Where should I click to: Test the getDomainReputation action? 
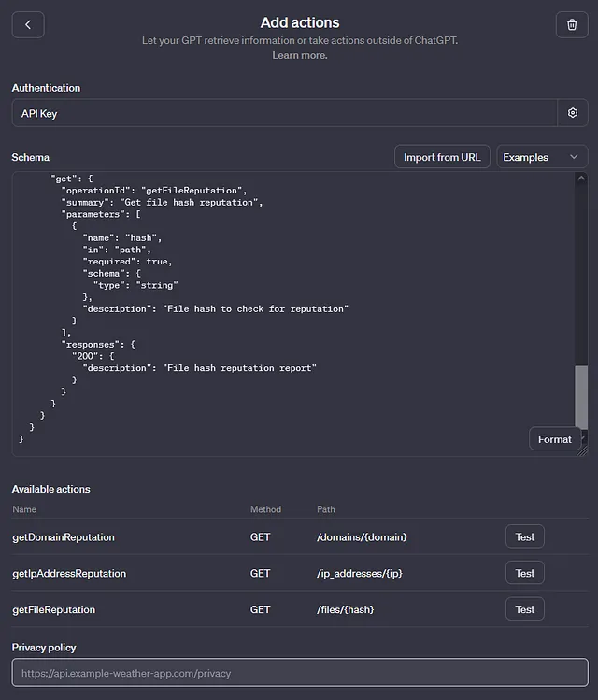point(525,536)
